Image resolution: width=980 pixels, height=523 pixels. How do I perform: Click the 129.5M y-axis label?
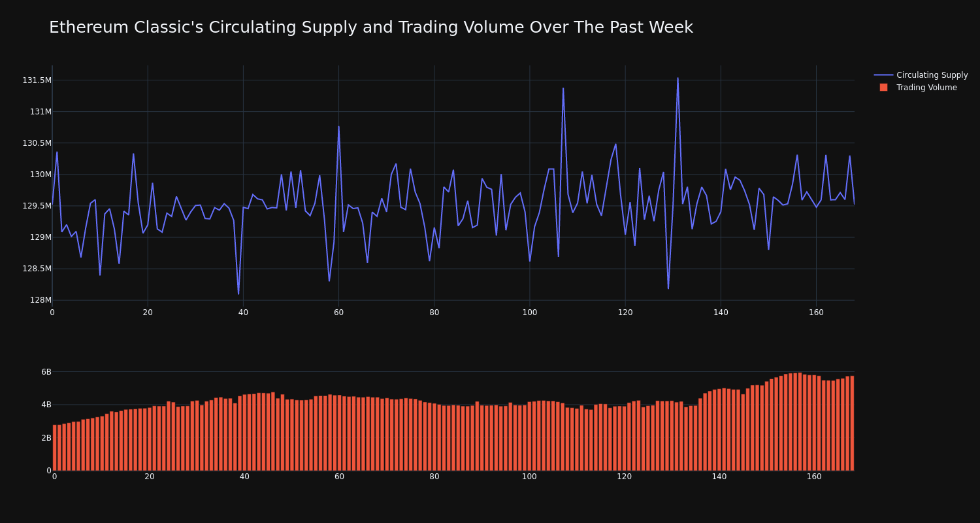(37, 206)
